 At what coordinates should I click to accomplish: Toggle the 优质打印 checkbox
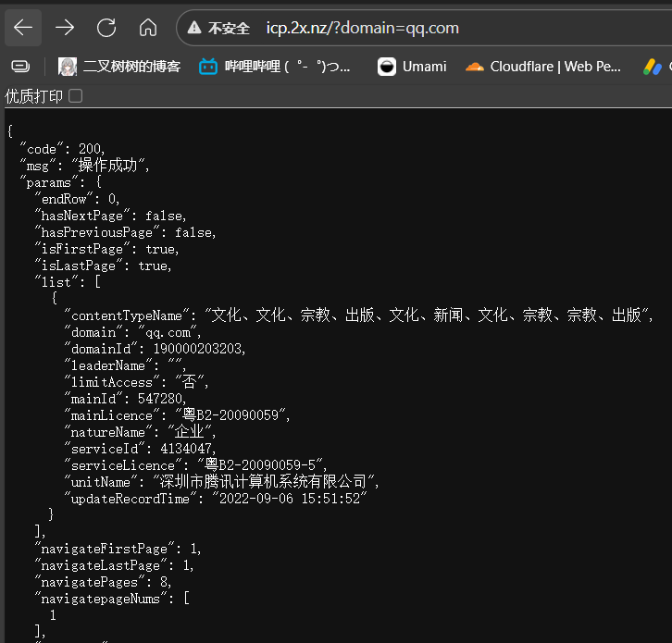pyautogui.click(x=76, y=96)
